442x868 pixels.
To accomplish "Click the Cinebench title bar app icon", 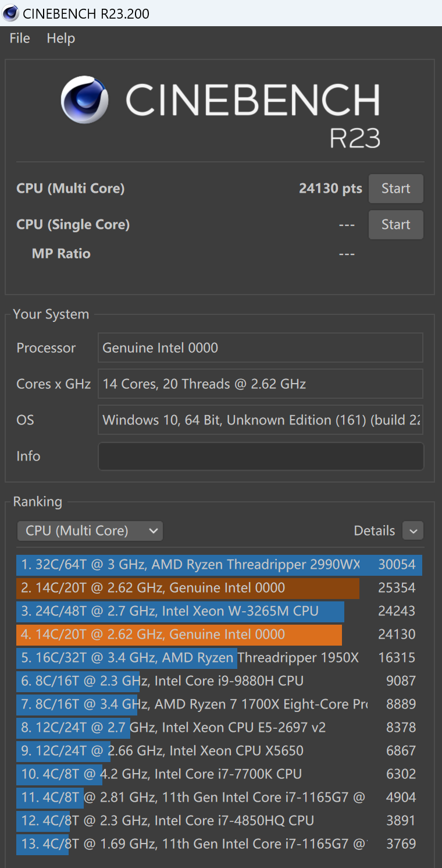I will 10,13.
